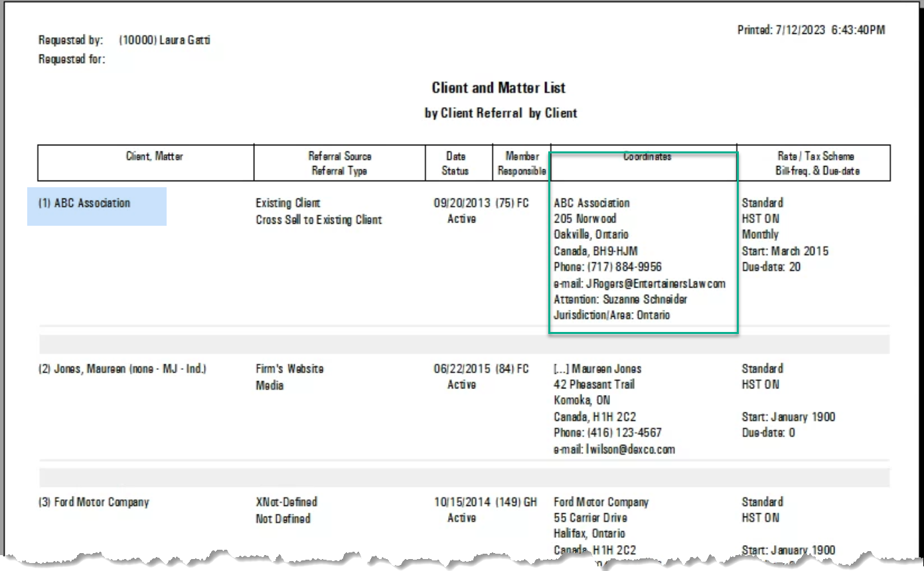Click Requested by Laura Gatti text
Viewport: 924px width, 571px height.
(125, 41)
